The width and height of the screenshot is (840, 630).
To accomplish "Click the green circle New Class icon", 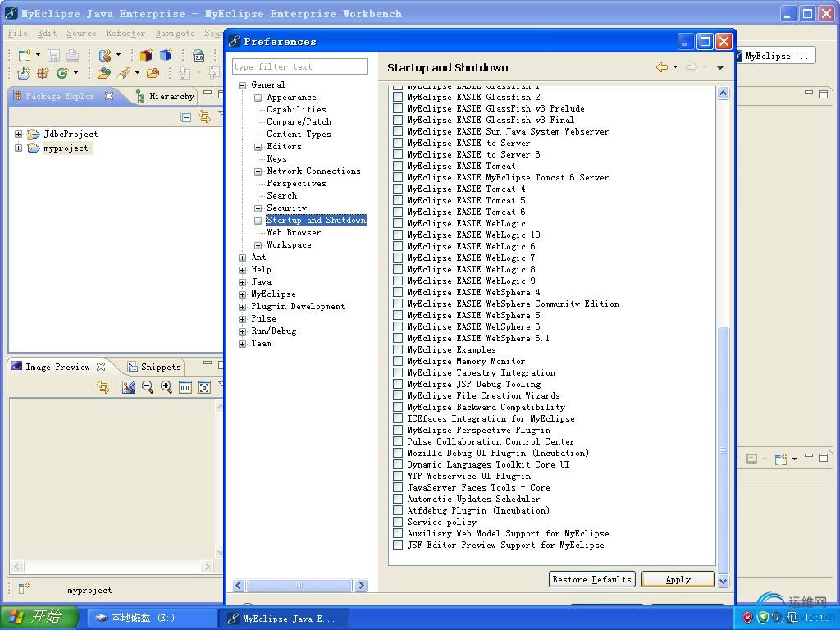I will [62, 73].
